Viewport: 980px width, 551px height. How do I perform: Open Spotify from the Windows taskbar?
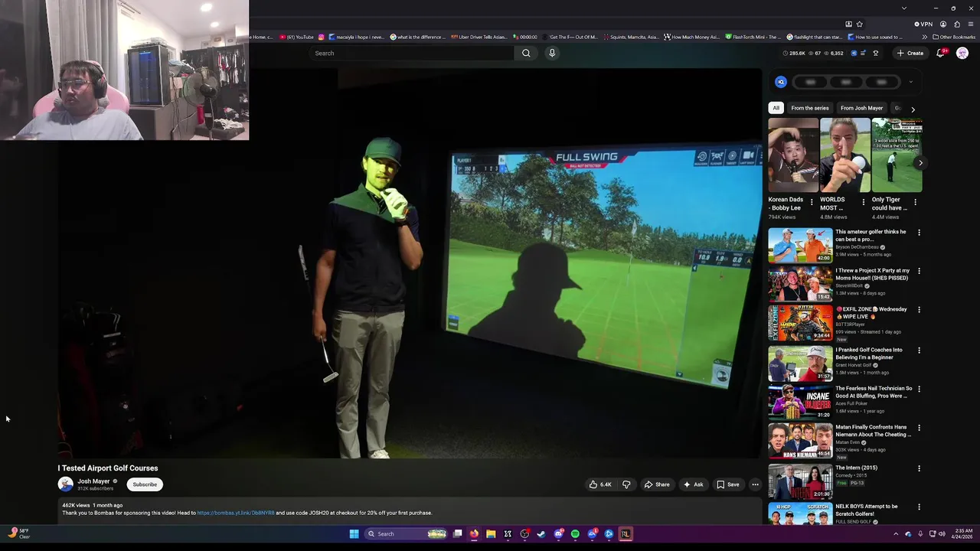pos(575,533)
